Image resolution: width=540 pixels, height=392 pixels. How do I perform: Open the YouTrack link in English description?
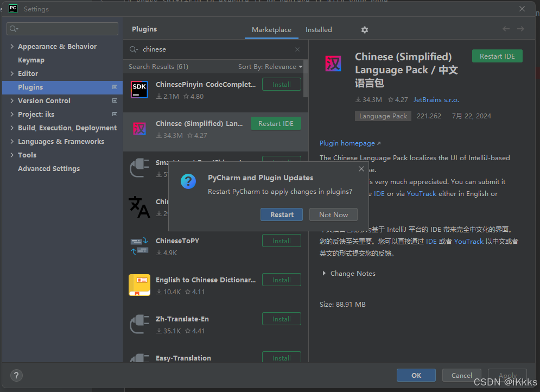(422, 194)
